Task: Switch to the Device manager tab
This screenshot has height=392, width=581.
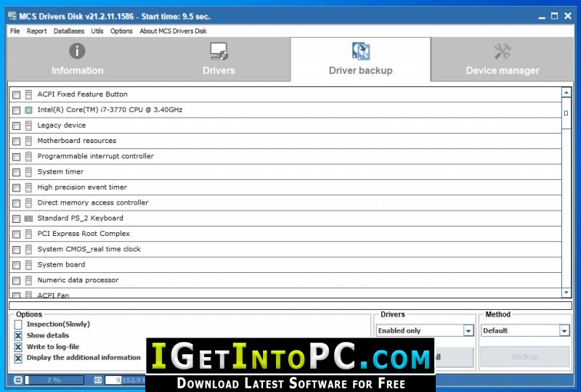Action: [503, 60]
